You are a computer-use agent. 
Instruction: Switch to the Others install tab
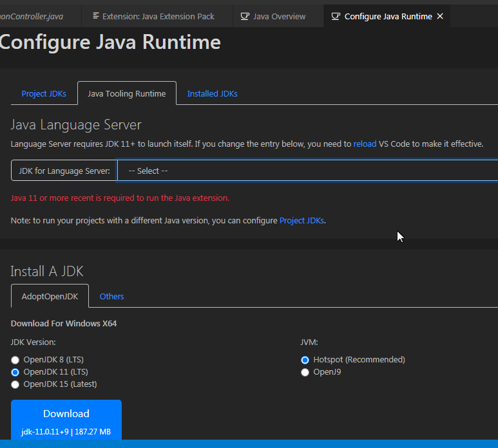coord(112,296)
